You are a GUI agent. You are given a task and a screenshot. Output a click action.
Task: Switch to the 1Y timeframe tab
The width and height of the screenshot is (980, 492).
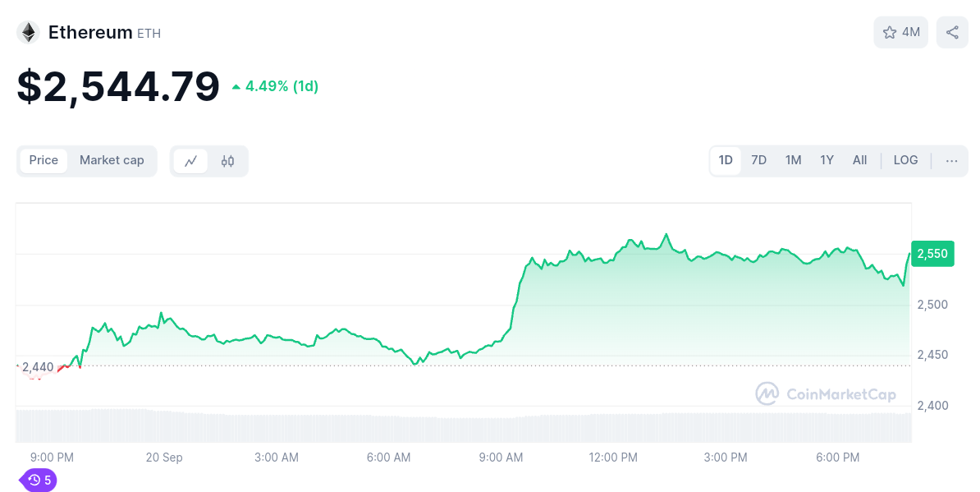click(827, 160)
